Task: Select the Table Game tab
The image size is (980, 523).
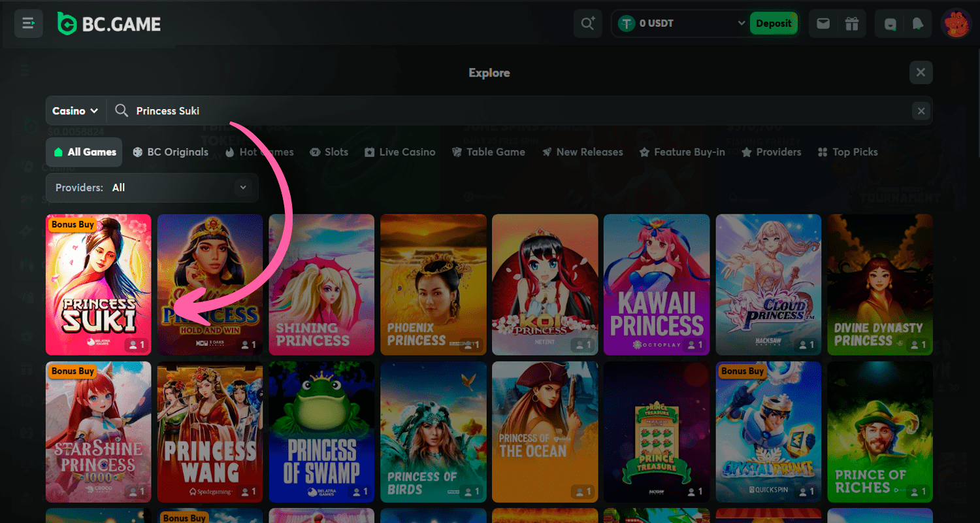Action: [489, 152]
